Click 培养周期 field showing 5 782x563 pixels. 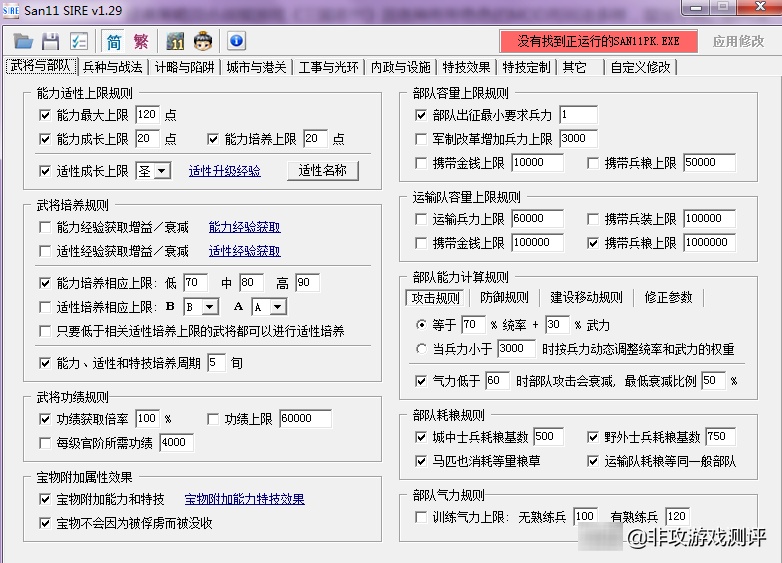216,363
